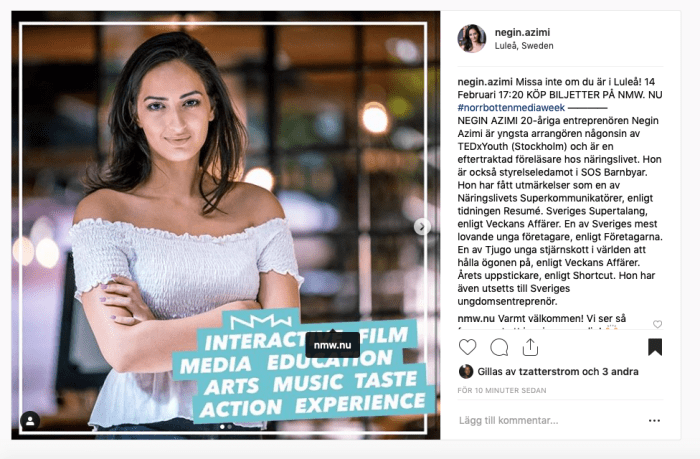Open negin.azimi profile picture
Screen dimensions: 700x459
click(472, 38)
